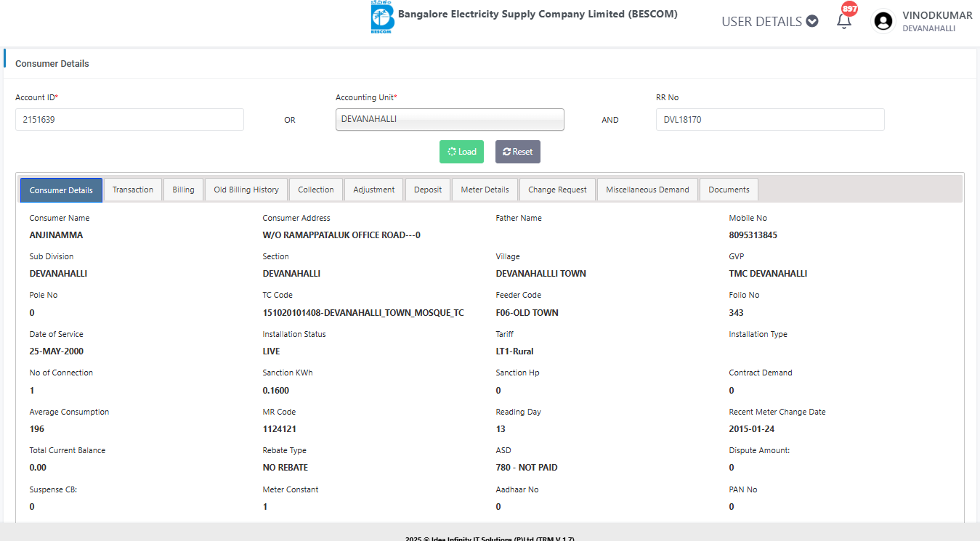Screen dimensions: 980x541
Task: Click the Account ID input field
Action: [129, 120]
